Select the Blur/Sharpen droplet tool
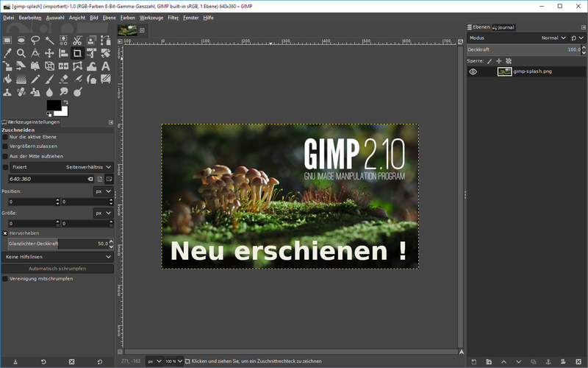Viewport: 588px width, 368px height. pos(49,92)
